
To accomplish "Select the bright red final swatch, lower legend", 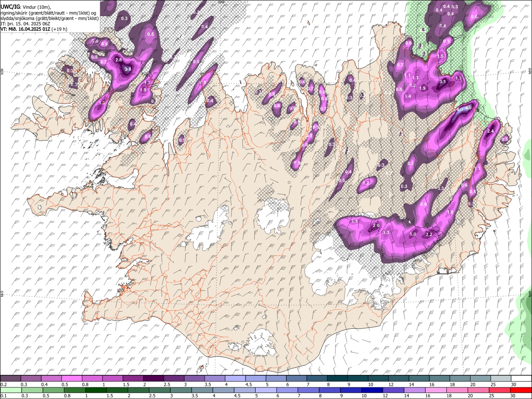I will point(520,390).
